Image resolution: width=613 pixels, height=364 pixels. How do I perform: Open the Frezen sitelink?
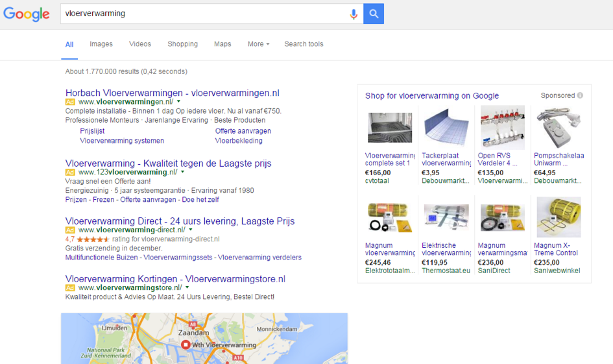coord(103,200)
